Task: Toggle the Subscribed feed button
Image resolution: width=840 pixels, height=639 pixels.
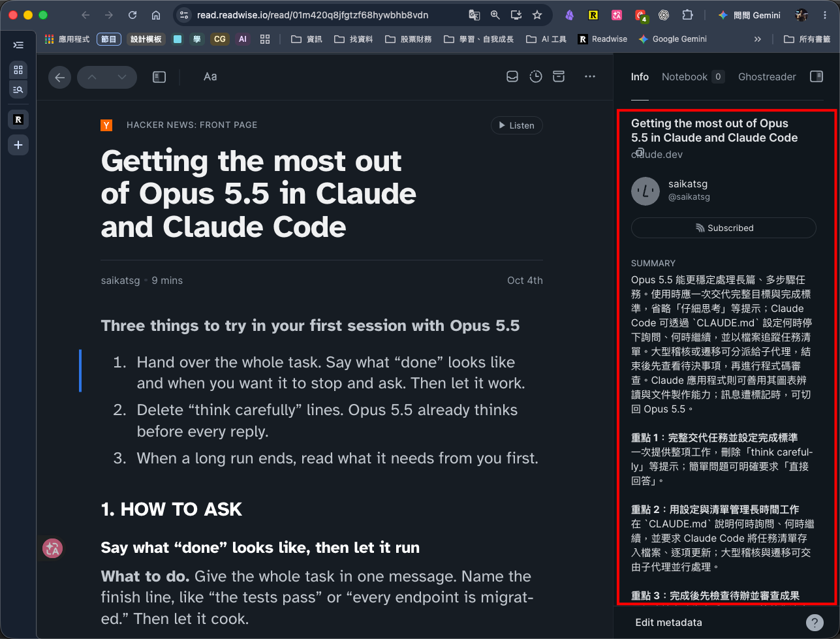Action: pos(724,228)
